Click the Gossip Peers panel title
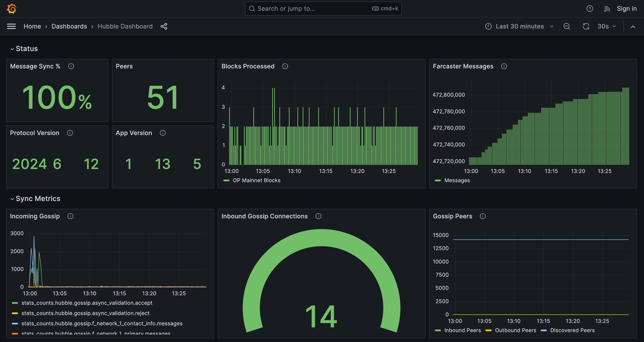This screenshot has height=342, width=644. 453,216
